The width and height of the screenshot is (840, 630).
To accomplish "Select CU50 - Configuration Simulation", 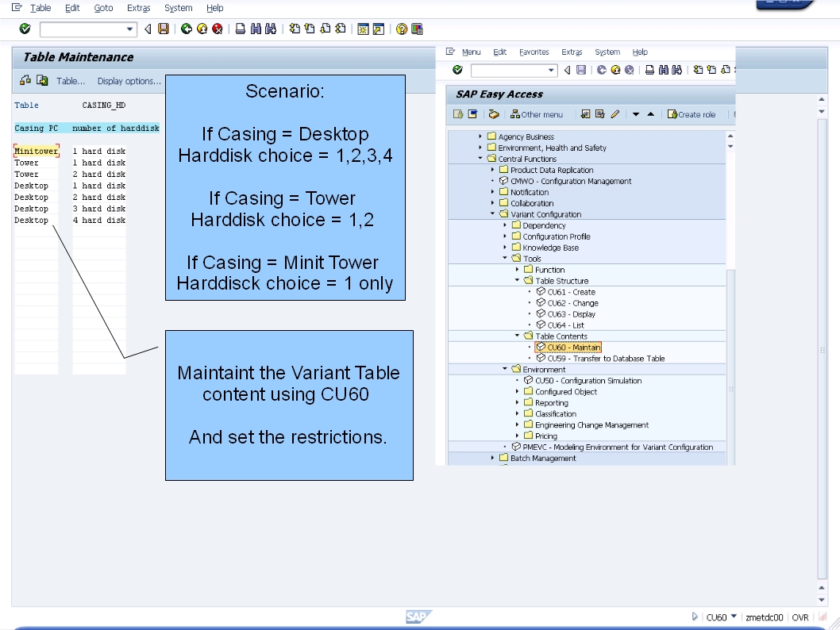I will [583, 380].
